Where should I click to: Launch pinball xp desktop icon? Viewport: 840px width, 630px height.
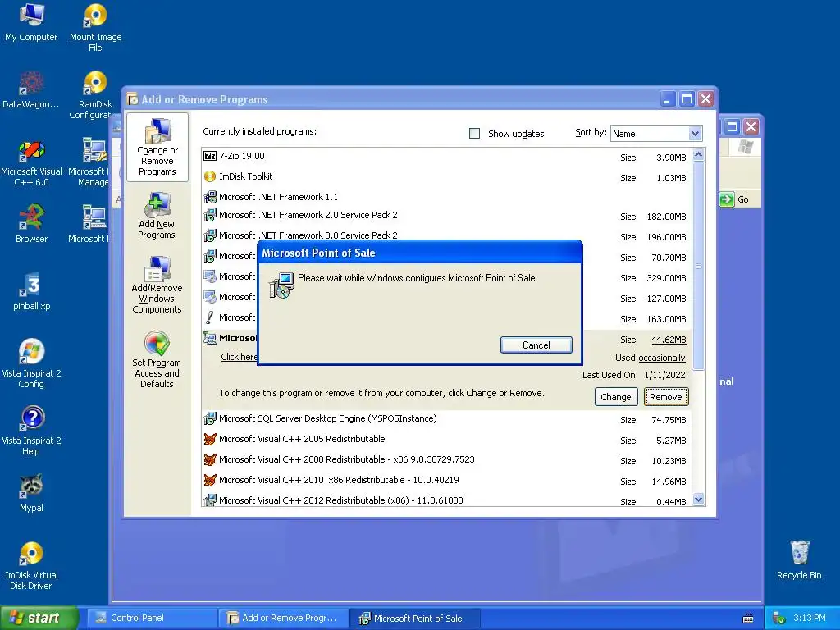click(x=32, y=291)
